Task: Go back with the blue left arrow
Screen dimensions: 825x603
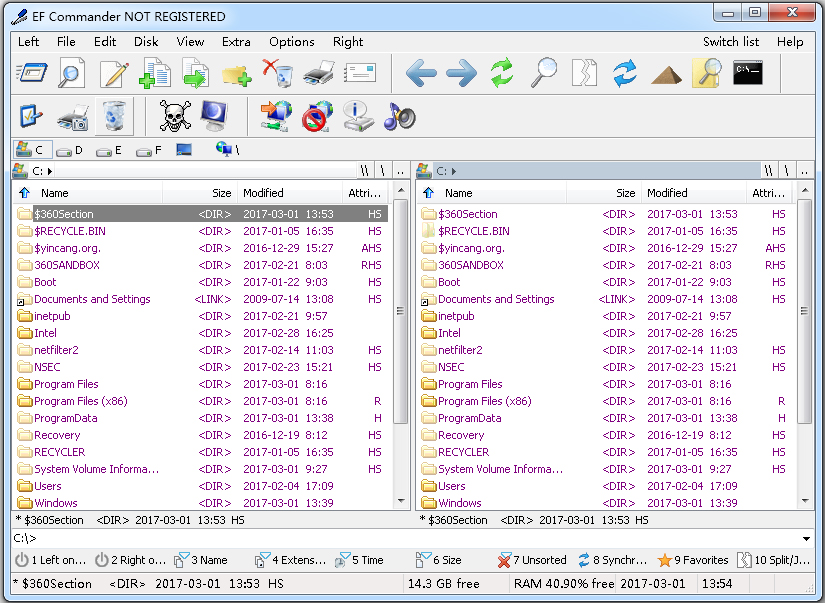Action: [421, 73]
